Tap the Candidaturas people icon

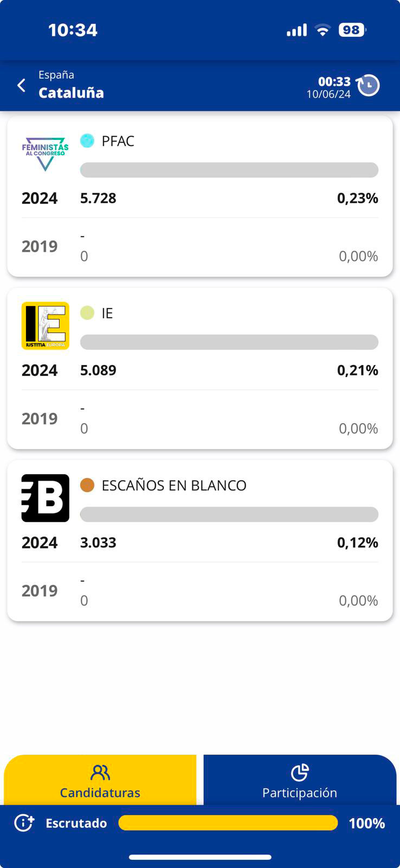[x=100, y=773]
